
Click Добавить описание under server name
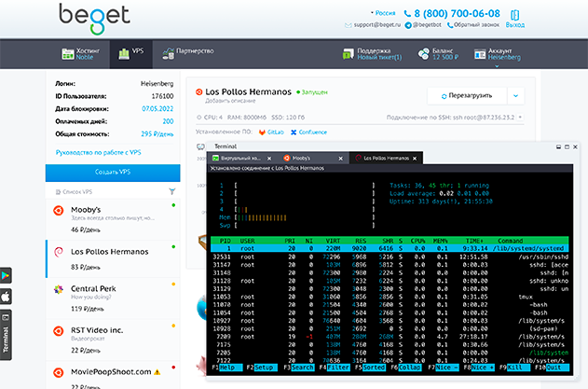click(x=230, y=101)
